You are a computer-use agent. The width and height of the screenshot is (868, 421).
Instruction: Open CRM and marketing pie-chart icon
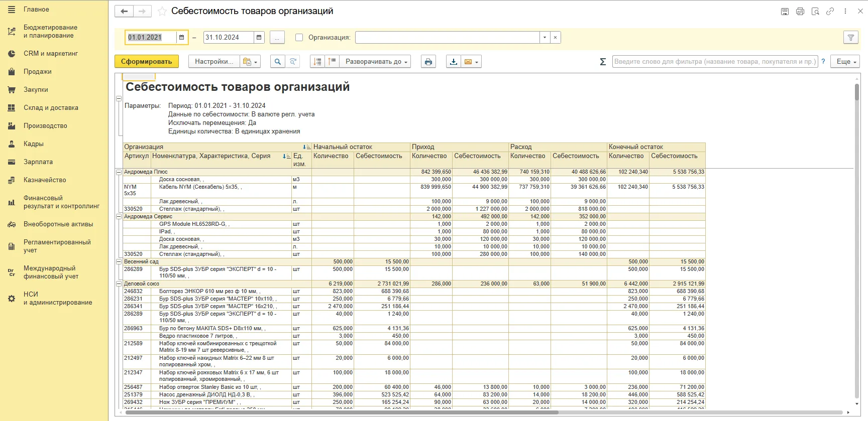(12, 54)
